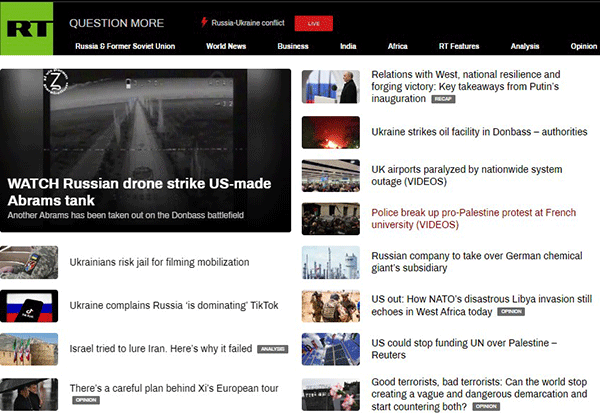
Task: Click the Putin inauguration thumbnail
Action: click(331, 87)
